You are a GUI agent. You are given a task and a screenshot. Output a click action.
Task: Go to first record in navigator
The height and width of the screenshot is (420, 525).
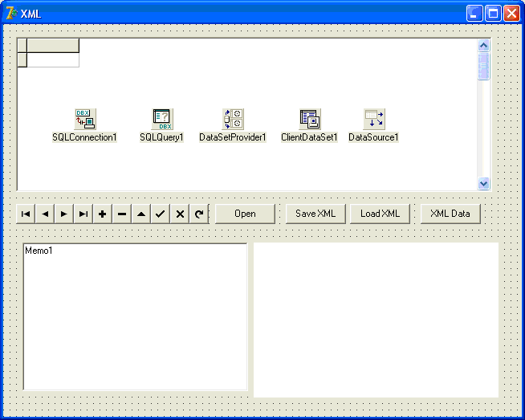coord(26,214)
